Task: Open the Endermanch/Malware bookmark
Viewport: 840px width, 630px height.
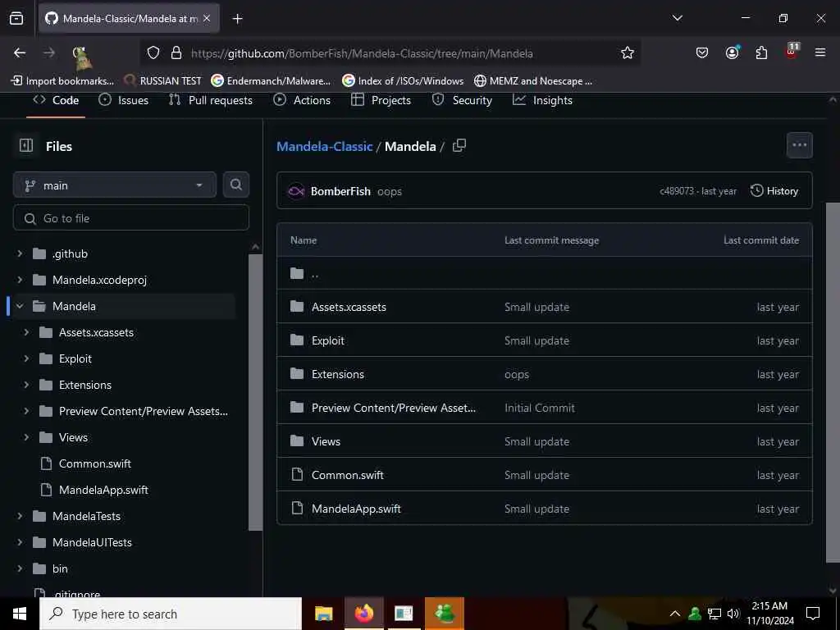Action: 271,81
